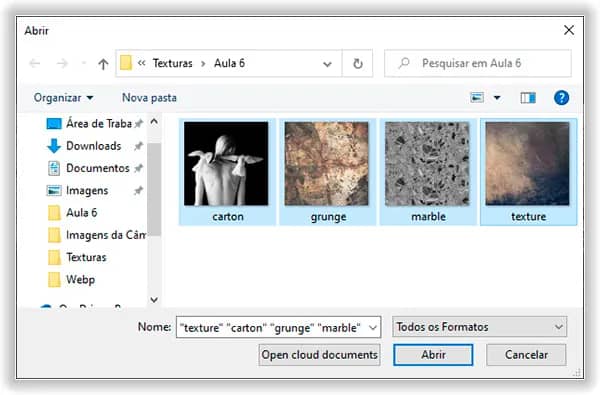Click the pin icon next to Área de Trabalho

click(x=138, y=124)
